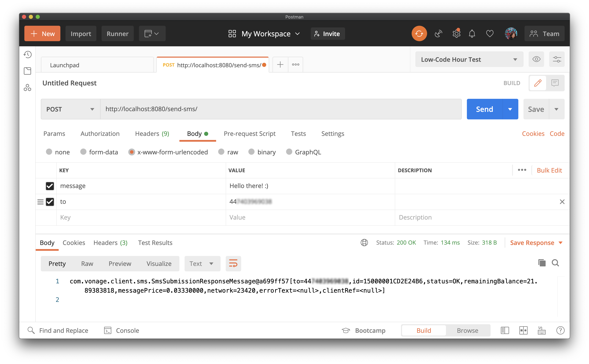Screen dimensions: 589x364
Task: Delete the 'to' row with X
Action: pyautogui.click(x=562, y=202)
